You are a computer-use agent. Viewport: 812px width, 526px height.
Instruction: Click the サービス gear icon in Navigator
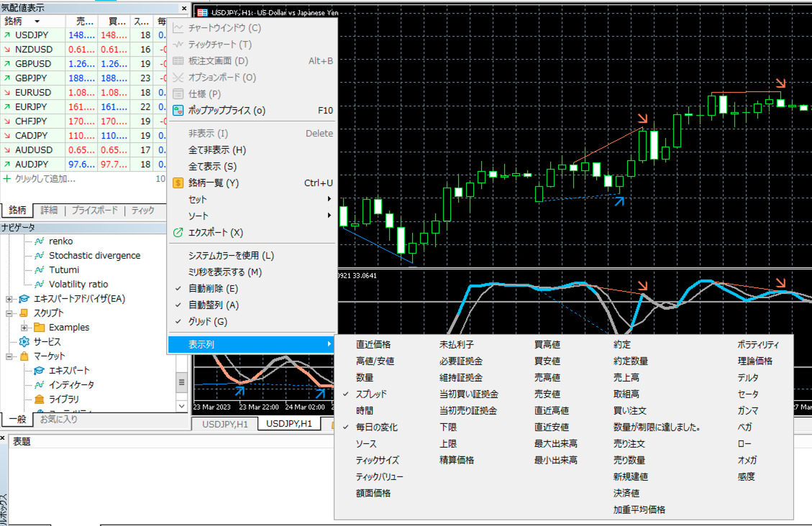[24, 342]
